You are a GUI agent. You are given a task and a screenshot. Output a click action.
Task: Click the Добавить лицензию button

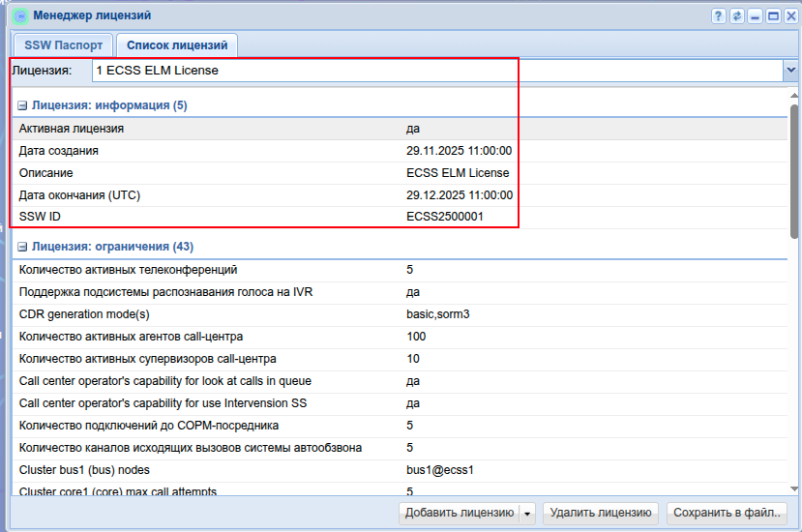tap(460, 513)
